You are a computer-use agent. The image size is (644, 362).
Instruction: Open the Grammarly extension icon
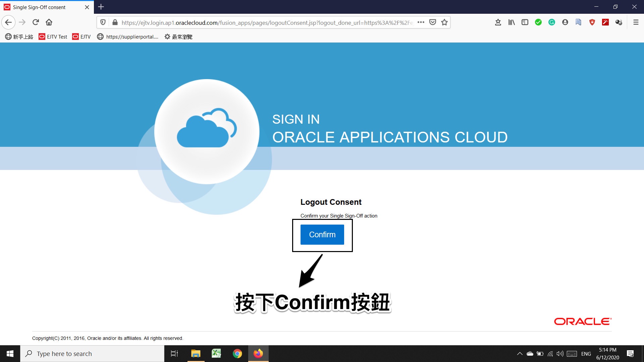(x=552, y=22)
